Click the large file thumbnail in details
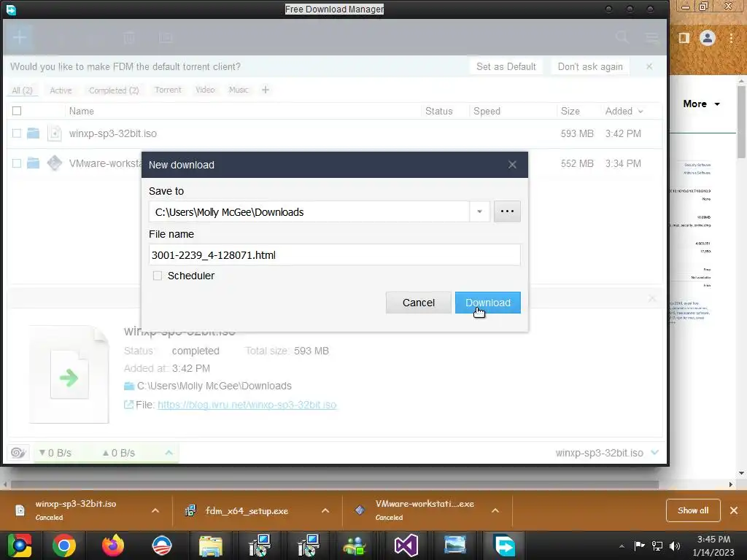The width and height of the screenshot is (747, 560). pos(69,374)
